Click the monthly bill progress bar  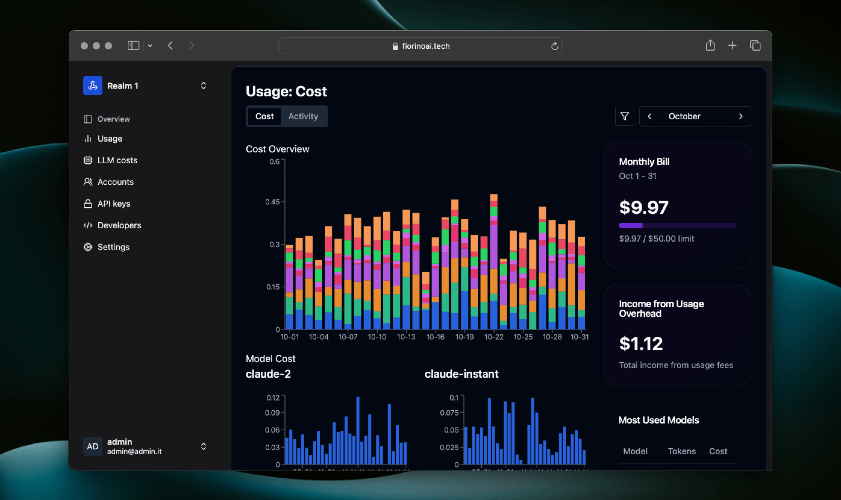point(677,225)
